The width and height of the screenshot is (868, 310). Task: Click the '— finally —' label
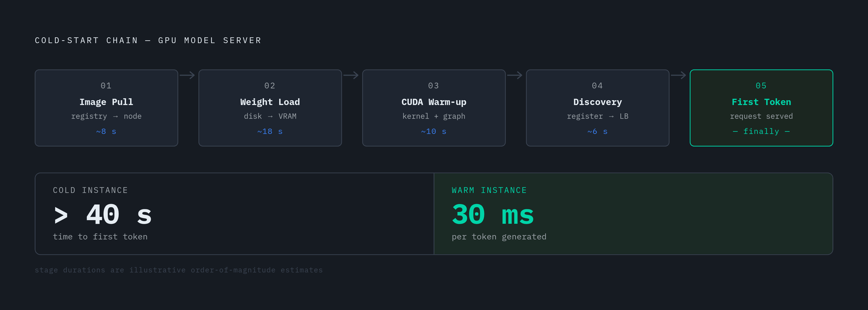coord(761,132)
